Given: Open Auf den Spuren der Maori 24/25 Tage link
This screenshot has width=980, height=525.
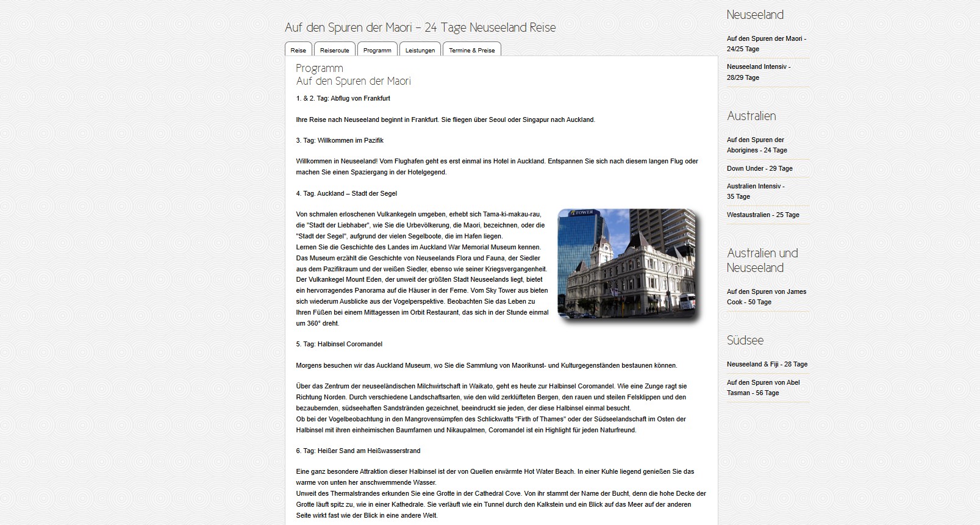Looking at the screenshot, I should click(x=766, y=43).
